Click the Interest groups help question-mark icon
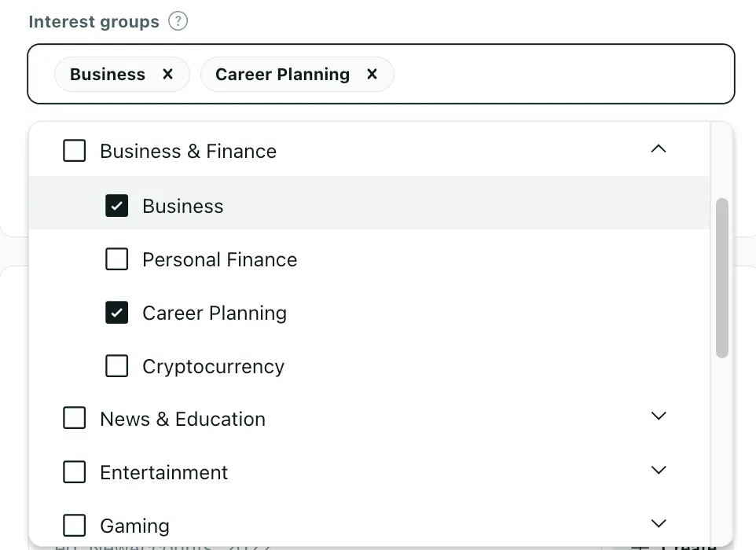This screenshot has width=756, height=550. pos(178,21)
